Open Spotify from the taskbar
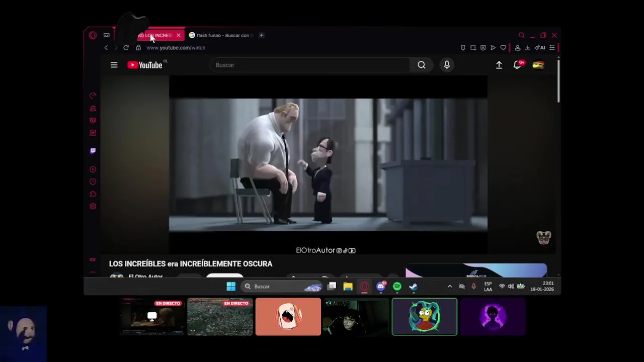 point(397,287)
